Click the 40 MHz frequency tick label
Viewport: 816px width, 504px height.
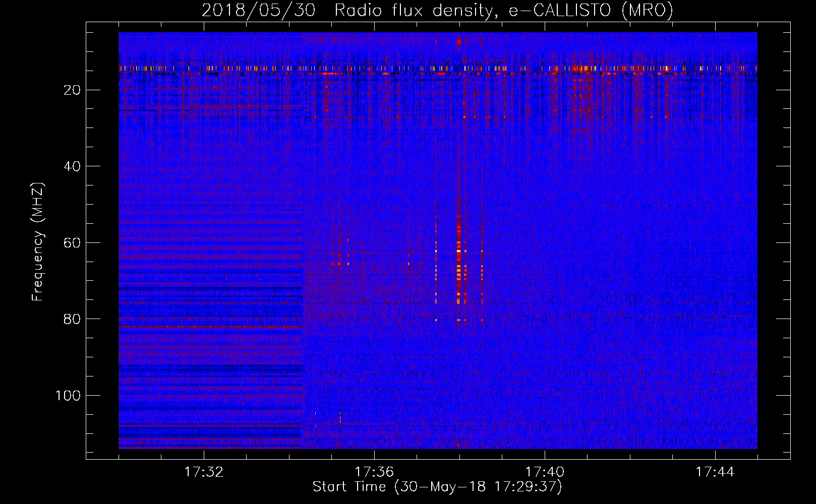coord(73,166)
